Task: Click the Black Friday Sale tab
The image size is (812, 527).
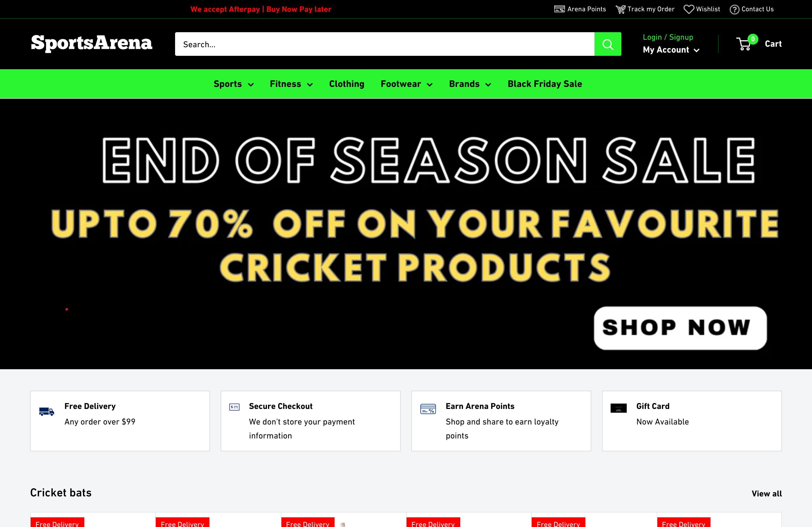Action: 545,84
